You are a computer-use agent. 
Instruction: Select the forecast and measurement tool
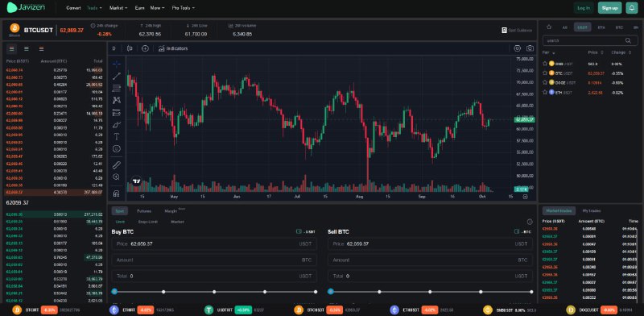[x=117, y=112]
